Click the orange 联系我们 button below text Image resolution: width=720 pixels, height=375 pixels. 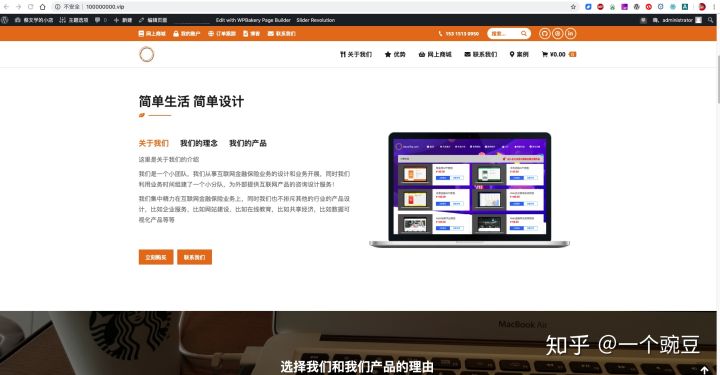[x=195, y=257]
